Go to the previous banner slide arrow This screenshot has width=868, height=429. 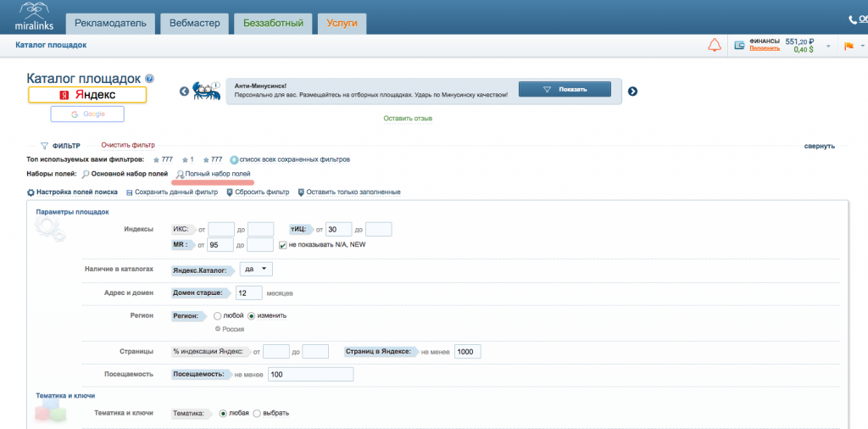[x=184, y=92]
